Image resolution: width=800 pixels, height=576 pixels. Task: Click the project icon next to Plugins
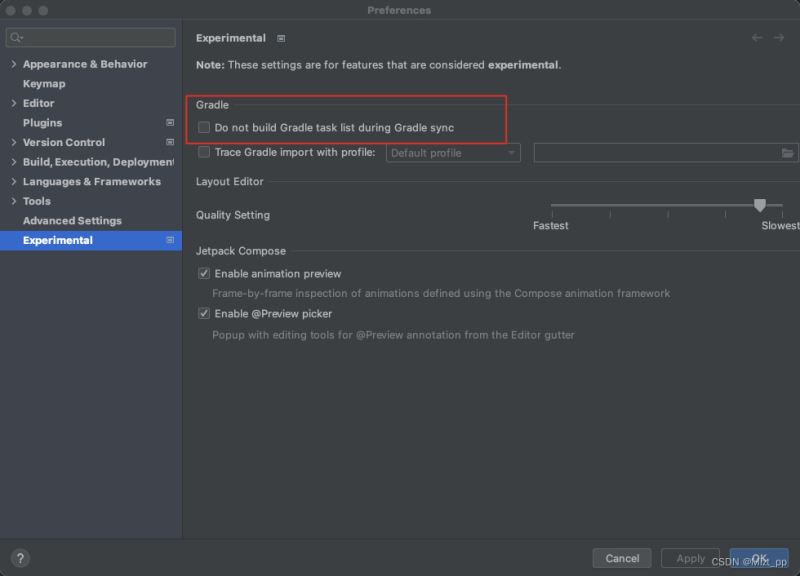(x=170, y=122)
